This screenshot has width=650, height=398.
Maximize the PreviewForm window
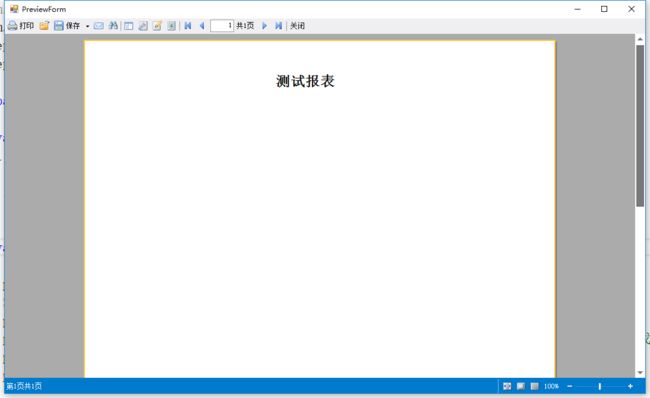click(x=604, y=9)
